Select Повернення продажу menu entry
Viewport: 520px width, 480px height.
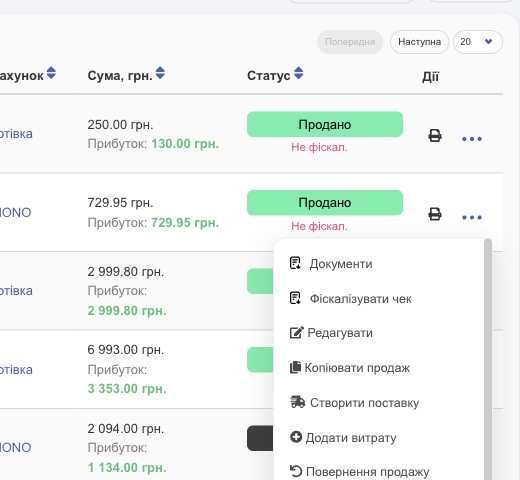tap(368, 472)
